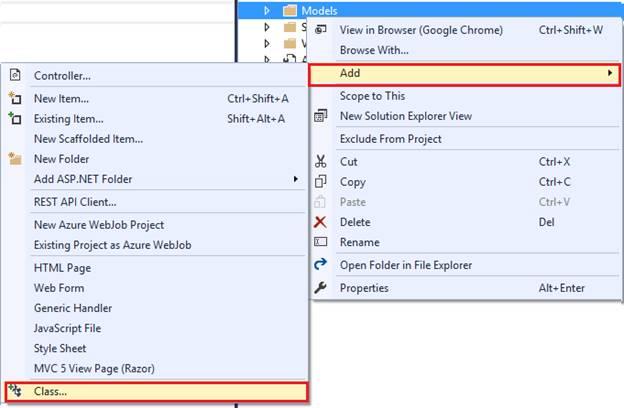This screenshot has width=624, height=408.
Task: Click the New Folder icon
Action: (15, 159)
